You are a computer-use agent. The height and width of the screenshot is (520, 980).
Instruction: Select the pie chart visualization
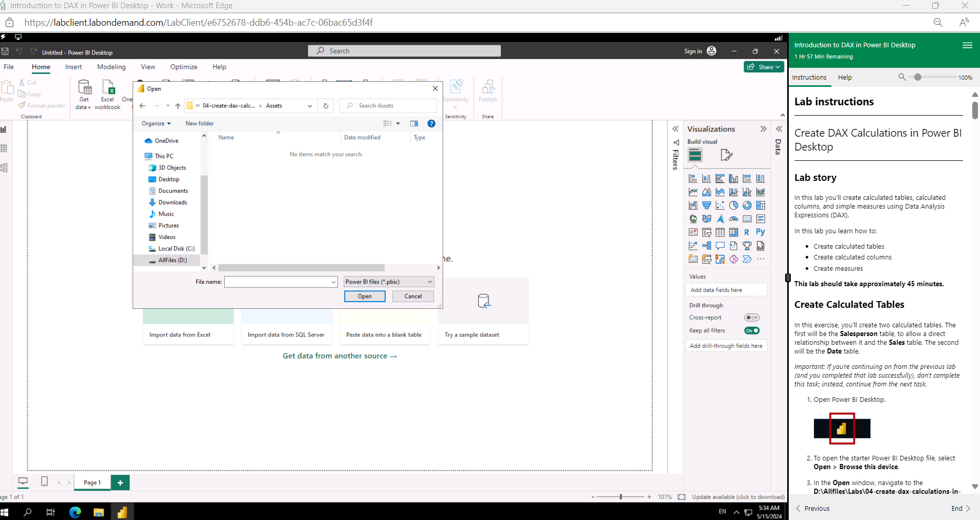733,205
